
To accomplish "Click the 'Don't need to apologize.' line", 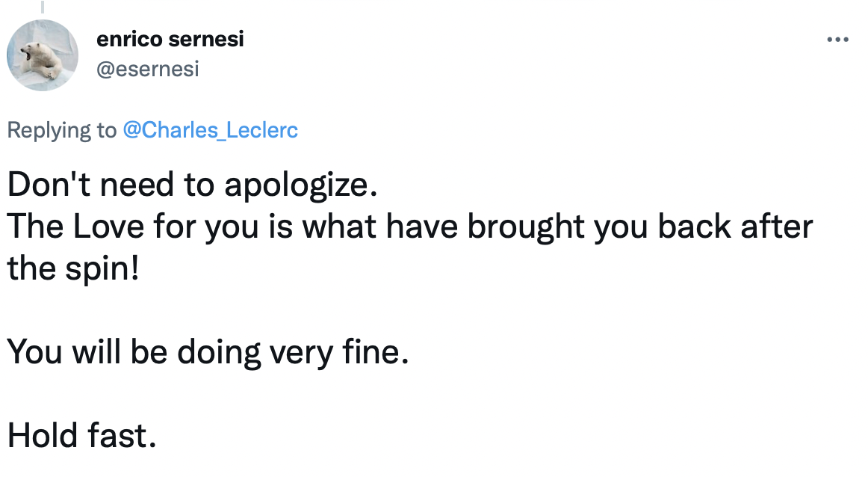I will tap(189, 185).
